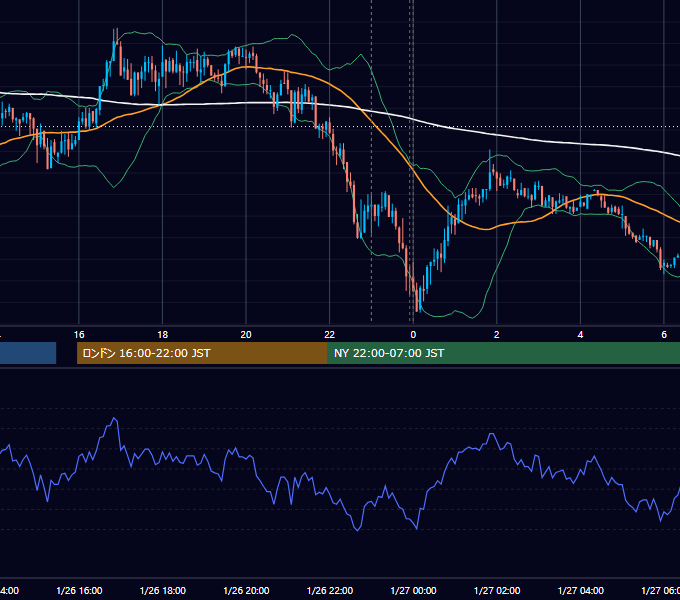Click the 1/26 20:00 date label
The width and height of the screenshot is (680, 600).
click(246, 590)
